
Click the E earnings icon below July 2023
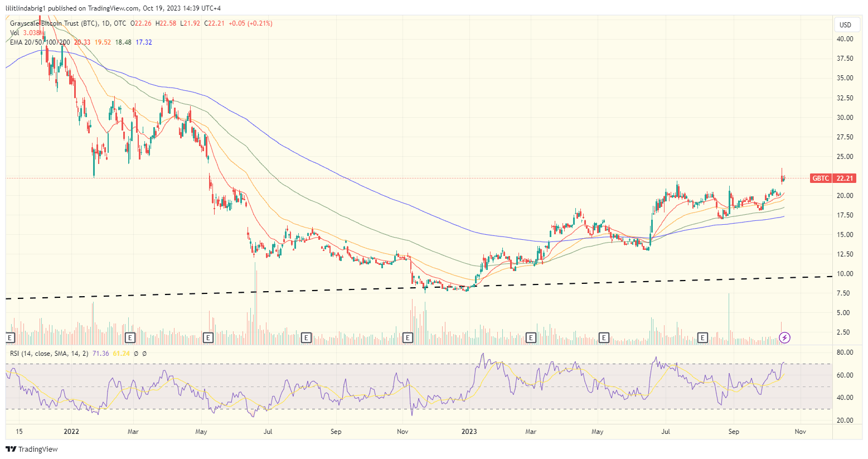coord(604,337)
